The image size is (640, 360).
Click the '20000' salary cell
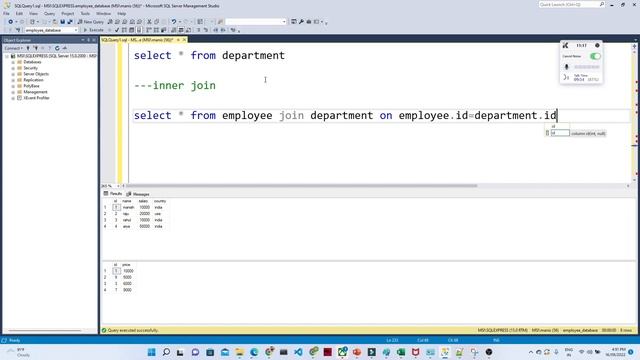144,214
